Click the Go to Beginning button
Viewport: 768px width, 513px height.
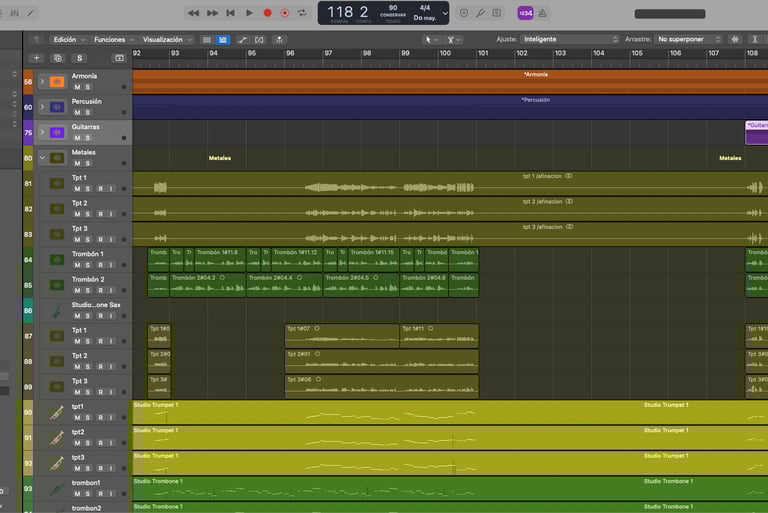[x=231, y=13]
